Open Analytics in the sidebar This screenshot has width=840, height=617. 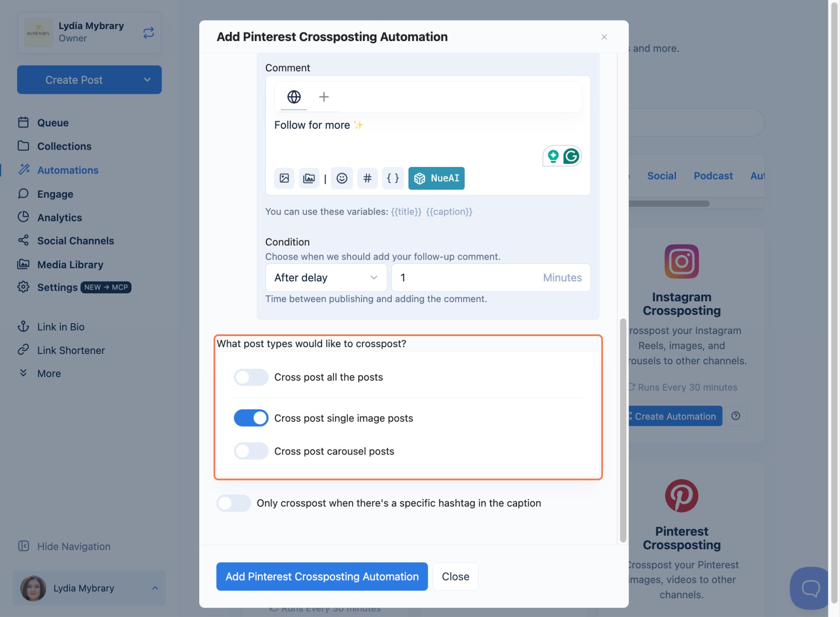click(59, 217)
